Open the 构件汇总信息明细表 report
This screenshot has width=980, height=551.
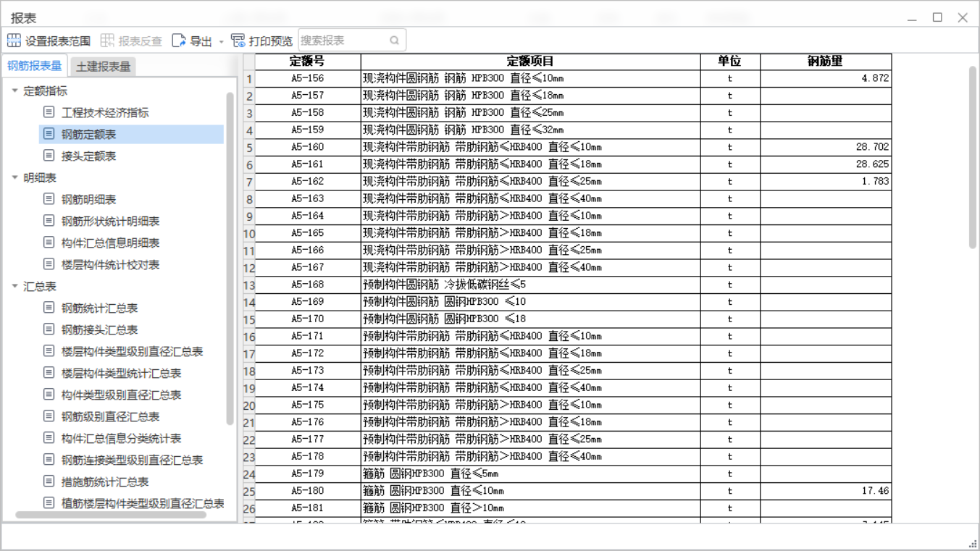(110, 243)
